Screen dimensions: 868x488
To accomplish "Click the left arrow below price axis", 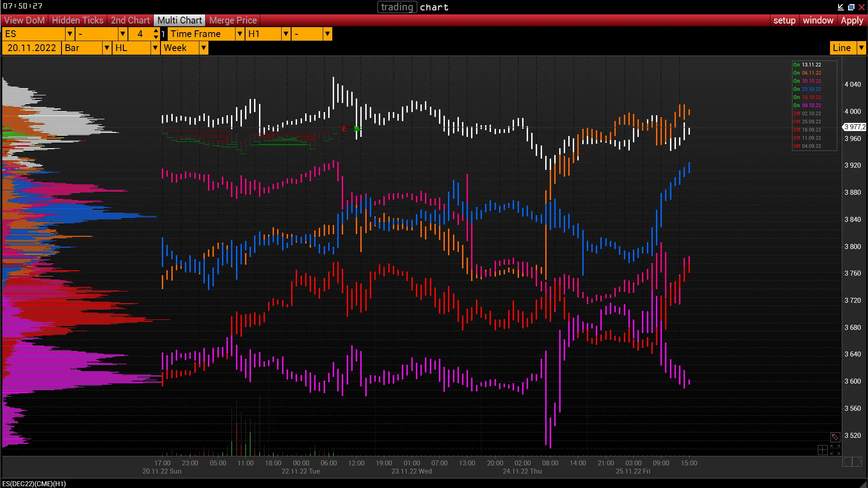I will (x=847, y=462).
